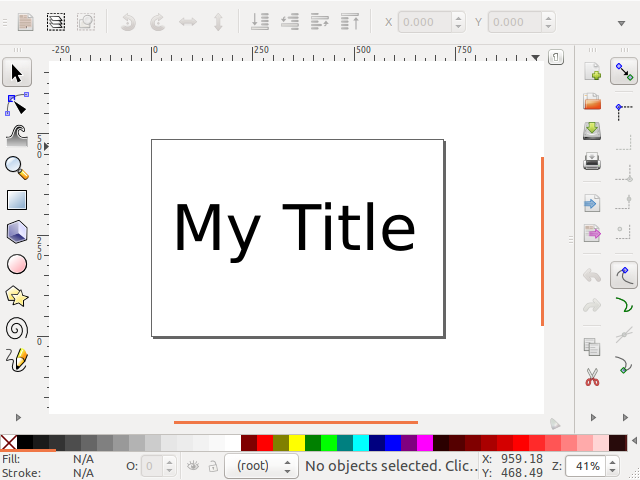Viewport: 640px width, 480px height.
Task: Click the New document icon
Action: (x=592, y=72)
